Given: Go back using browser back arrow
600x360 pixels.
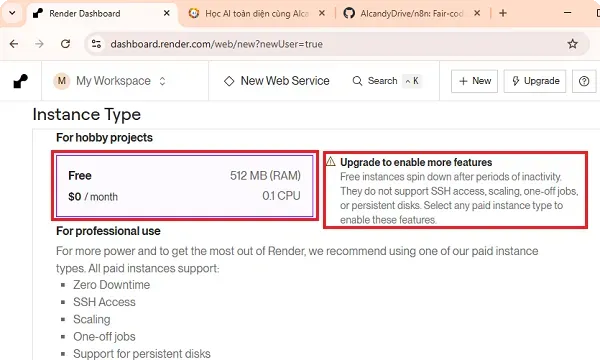Looking at the screenshot, I should [14, 44].
